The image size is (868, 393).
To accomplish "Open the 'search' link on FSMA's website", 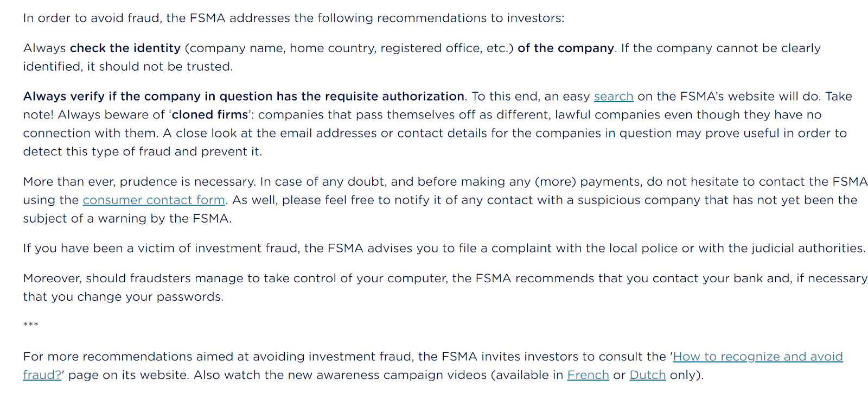I will pos(613,97).
